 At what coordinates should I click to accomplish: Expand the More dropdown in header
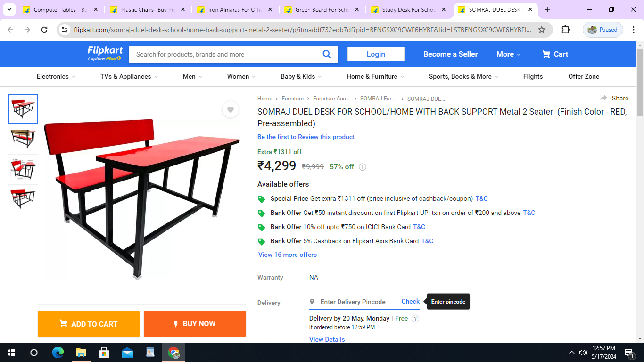point(509,54)
